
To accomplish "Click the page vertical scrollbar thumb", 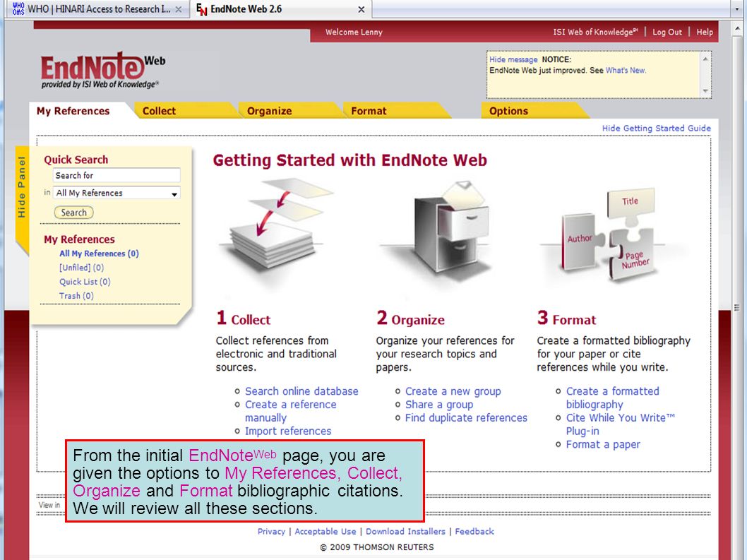I will (x=737, y=307).
